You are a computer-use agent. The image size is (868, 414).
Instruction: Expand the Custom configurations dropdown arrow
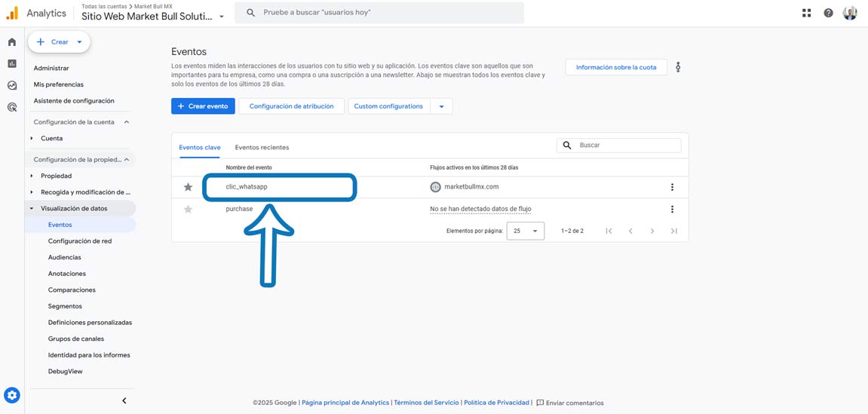click(x=441, y=106)
